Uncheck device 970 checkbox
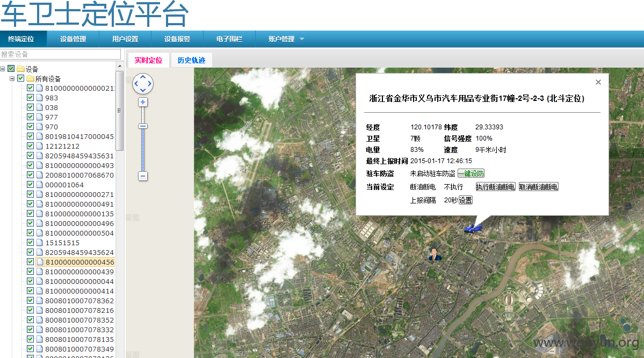The height and width of the screenshot is (358, 644). click(31, 127)
